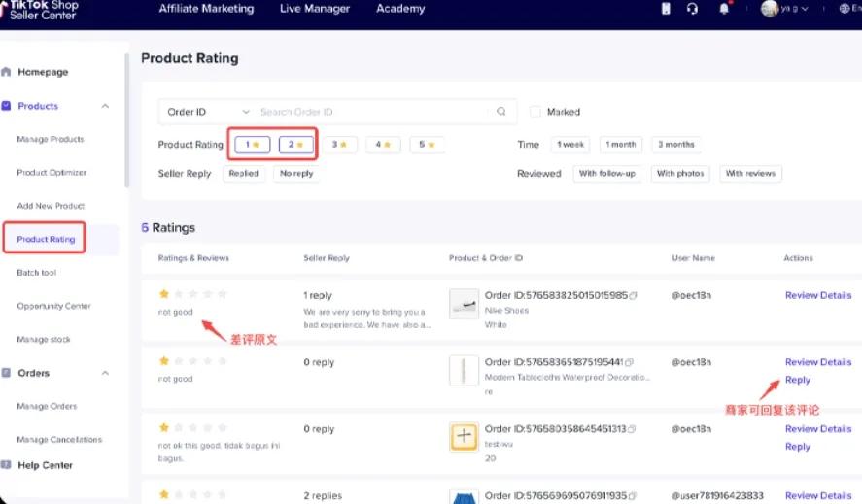The height and width of the screenshot is (504, 862).
Task: Open customer support headset icon
Action: (x=692, y=9)
